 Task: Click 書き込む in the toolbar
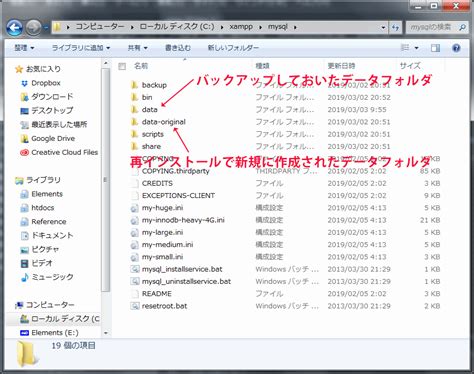[178, 48]
